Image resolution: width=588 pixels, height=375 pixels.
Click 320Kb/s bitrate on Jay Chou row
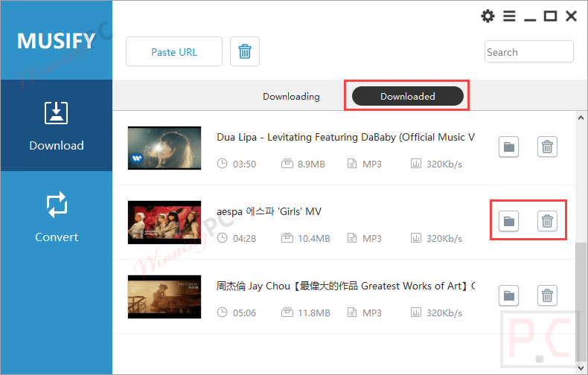[444, 312]
